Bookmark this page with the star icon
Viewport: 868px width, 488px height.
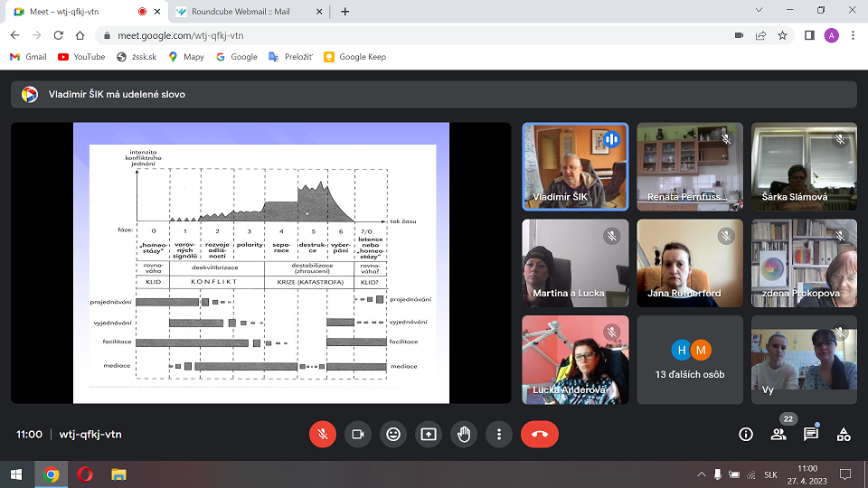point(783,35)
